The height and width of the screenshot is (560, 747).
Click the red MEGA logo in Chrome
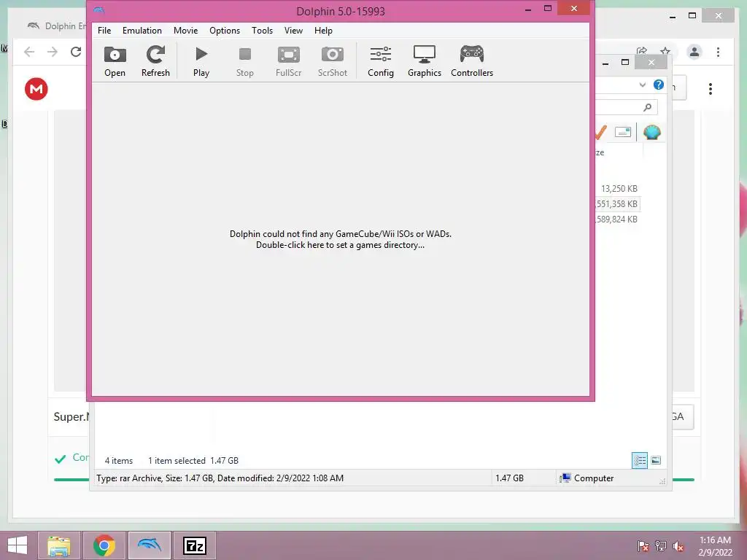(36, 89)
